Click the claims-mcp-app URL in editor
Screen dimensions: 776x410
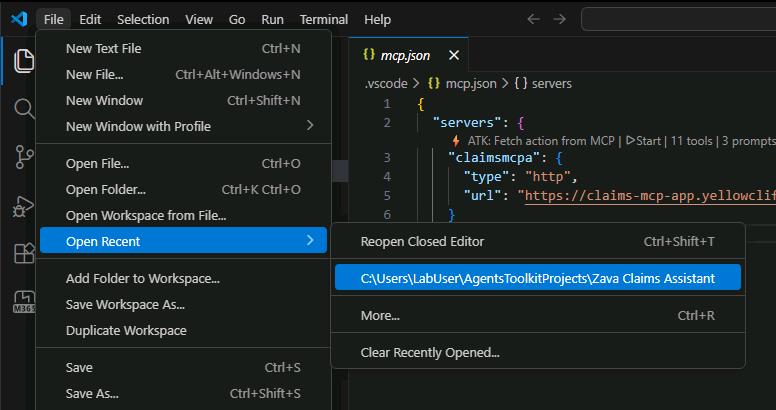tap(650, 196)
